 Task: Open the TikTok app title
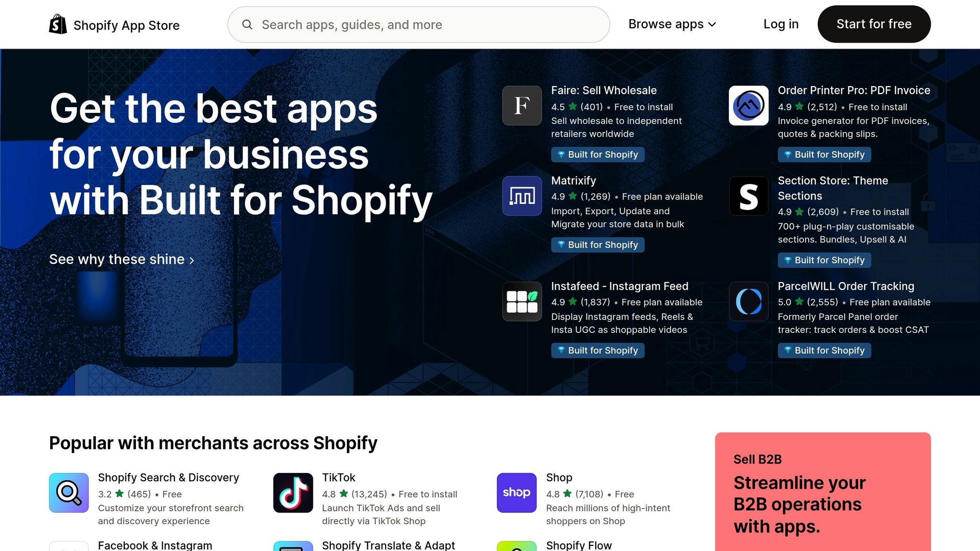point(339,478)
